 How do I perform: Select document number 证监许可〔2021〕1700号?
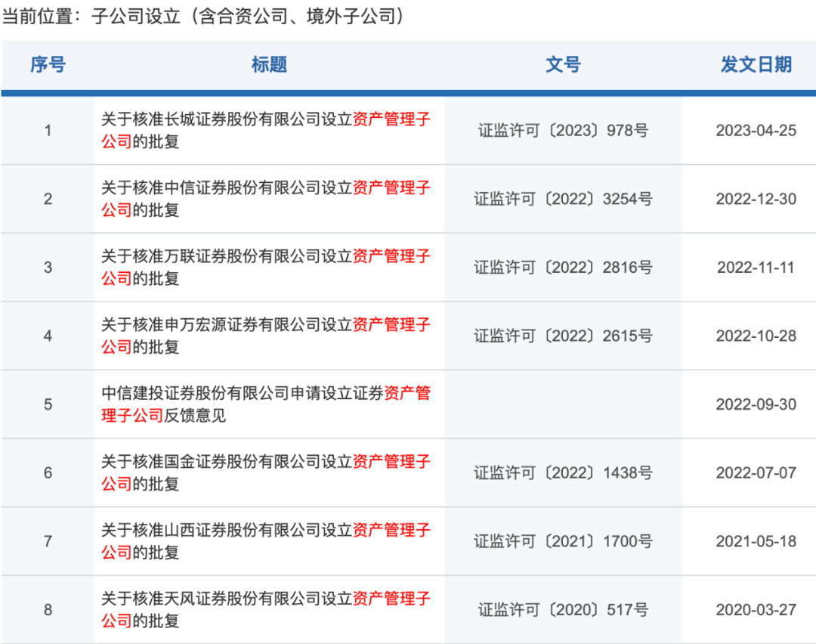click(563, 541)
